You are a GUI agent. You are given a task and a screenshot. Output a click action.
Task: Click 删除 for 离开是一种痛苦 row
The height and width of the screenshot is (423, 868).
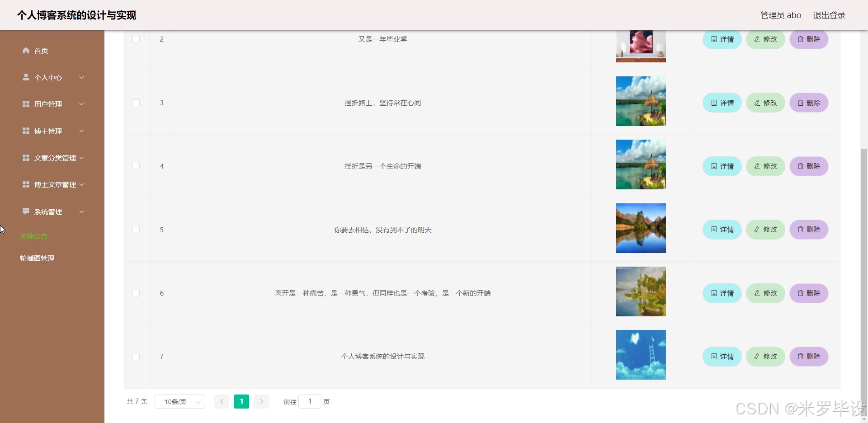(x=809, y=293)
